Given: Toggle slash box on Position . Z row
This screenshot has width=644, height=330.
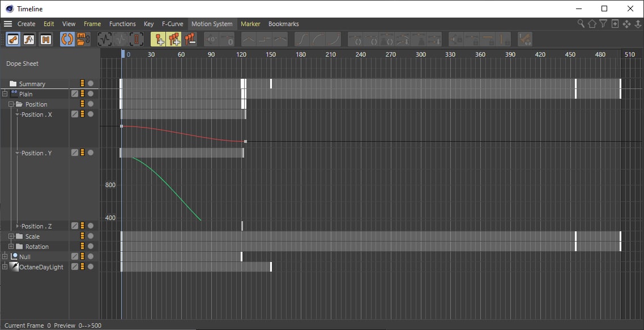Looking at the screenshot, I should tap(74, 226).
